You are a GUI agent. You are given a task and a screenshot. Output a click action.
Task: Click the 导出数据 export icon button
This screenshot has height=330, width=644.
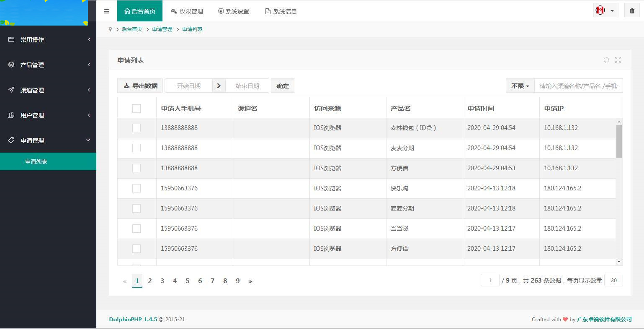[x=126, y=86]
